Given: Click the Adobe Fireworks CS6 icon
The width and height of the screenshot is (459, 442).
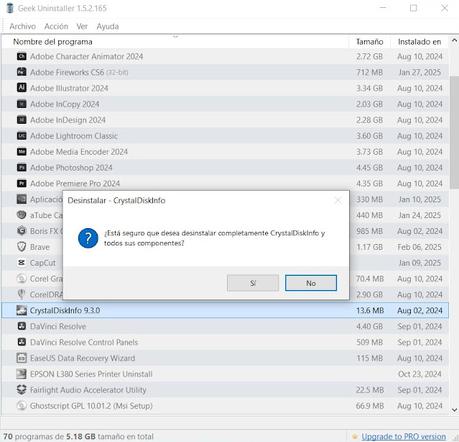Looking at the screenshot, I should (x=21, y=72).
